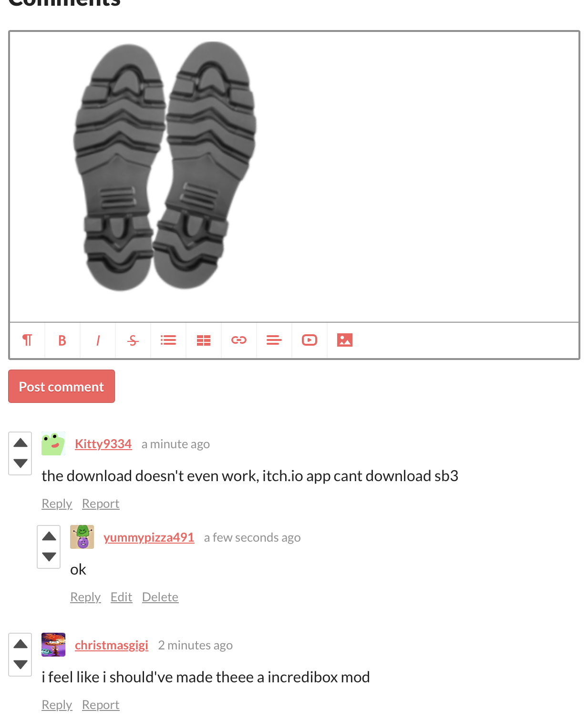The height and width of the screenshot is (720, 588).
Task: Open the paragraph format menu icon
Action: (x=27, y=340)
